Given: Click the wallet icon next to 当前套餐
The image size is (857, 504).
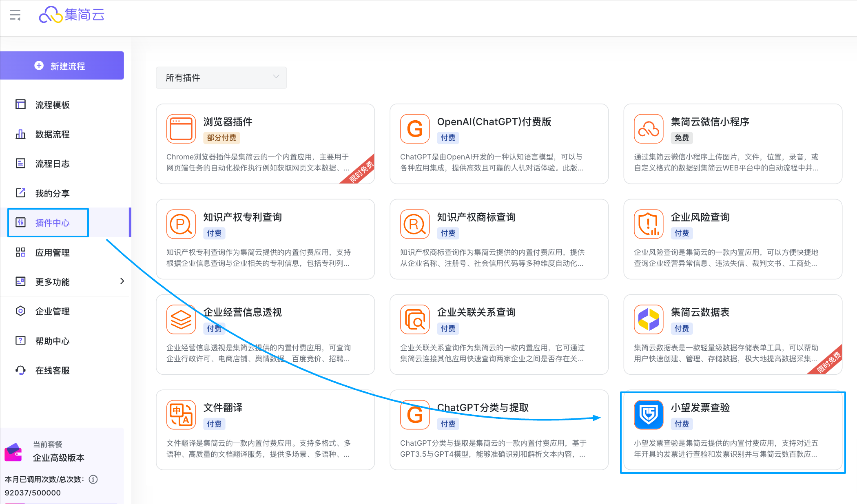Looking at the screenshot, I should [x=13, y=452].
